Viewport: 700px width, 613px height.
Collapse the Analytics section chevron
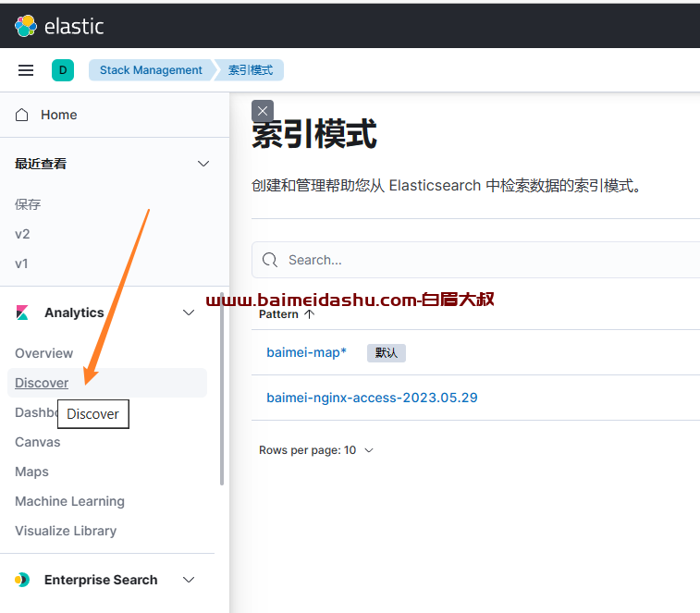pos(189,313)
